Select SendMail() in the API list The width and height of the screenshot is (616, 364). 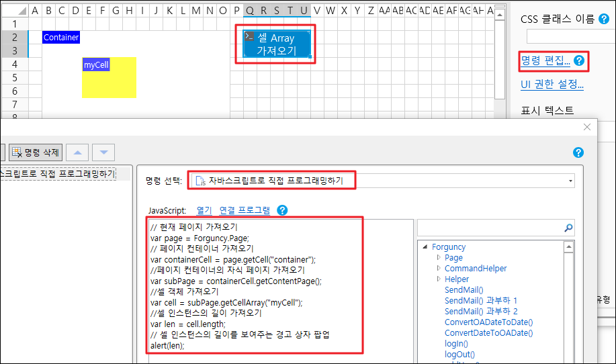[464, 290]
